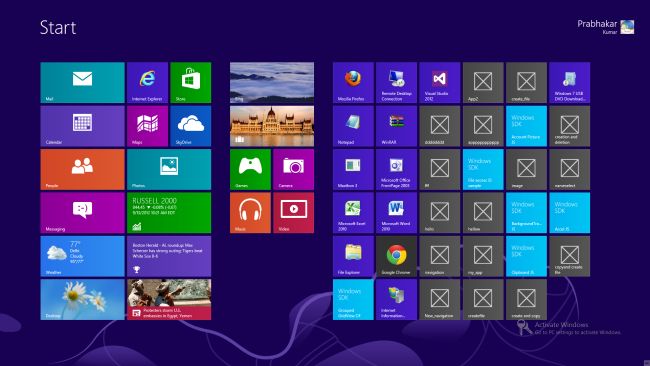Open the Maxthon 3 tile
This screenshot has height=366, width=650.
pos(353,170)
